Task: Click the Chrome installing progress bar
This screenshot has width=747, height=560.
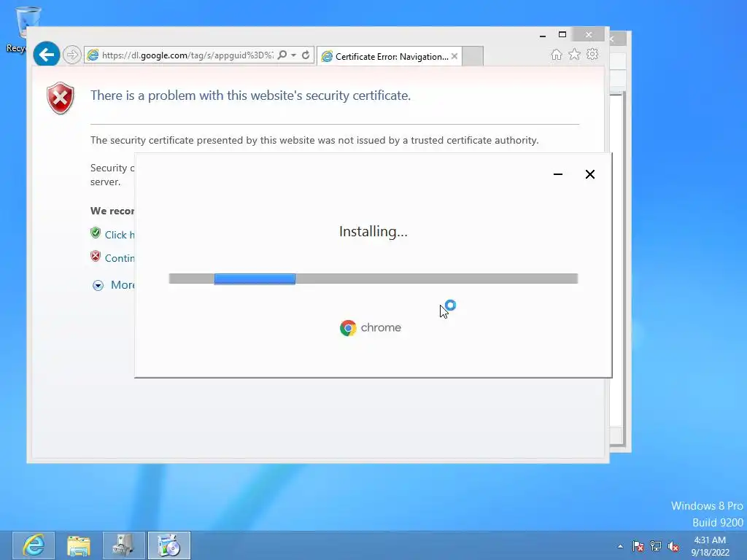Action: 373,279
